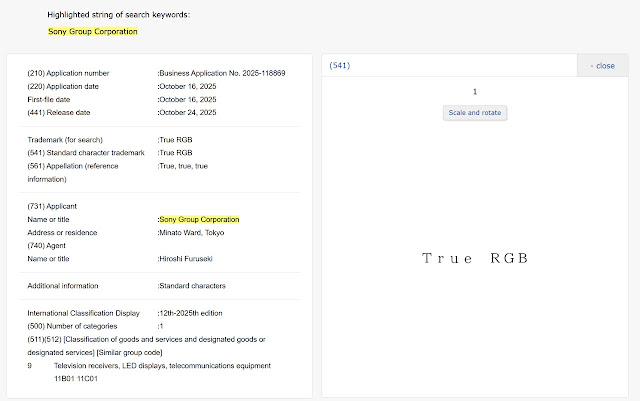This screenshot has width=640, height=401.
Task: Click the application number Business Application No. 2025-118869
Action: (x=222, y=74)
